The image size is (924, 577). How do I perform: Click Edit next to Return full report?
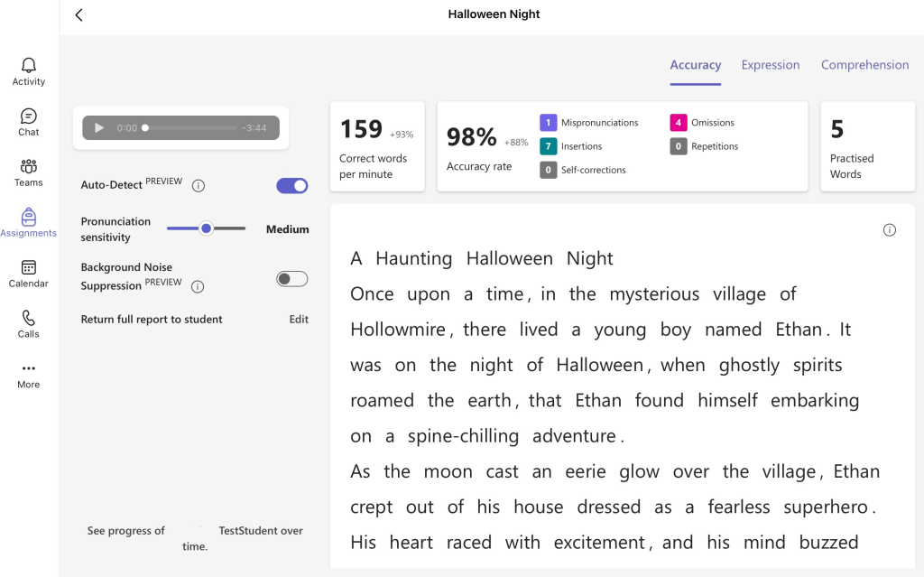[x=299, y=320]
